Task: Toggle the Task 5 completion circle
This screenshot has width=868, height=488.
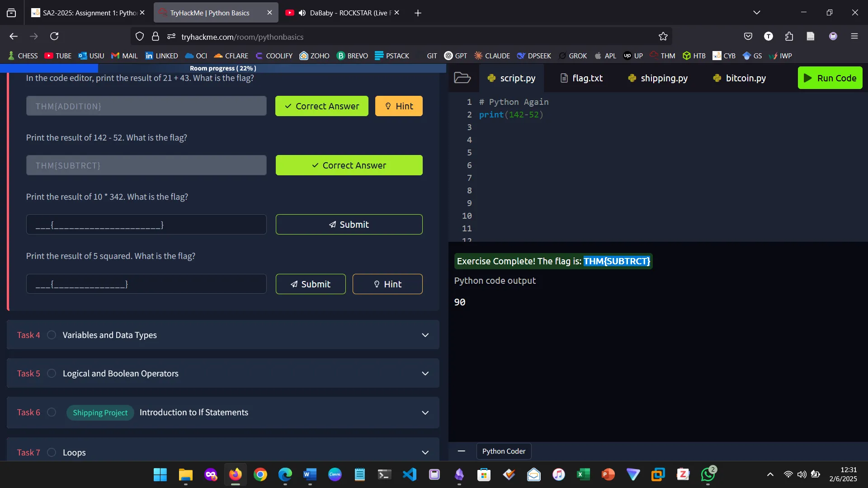Action: pos(52,373)
